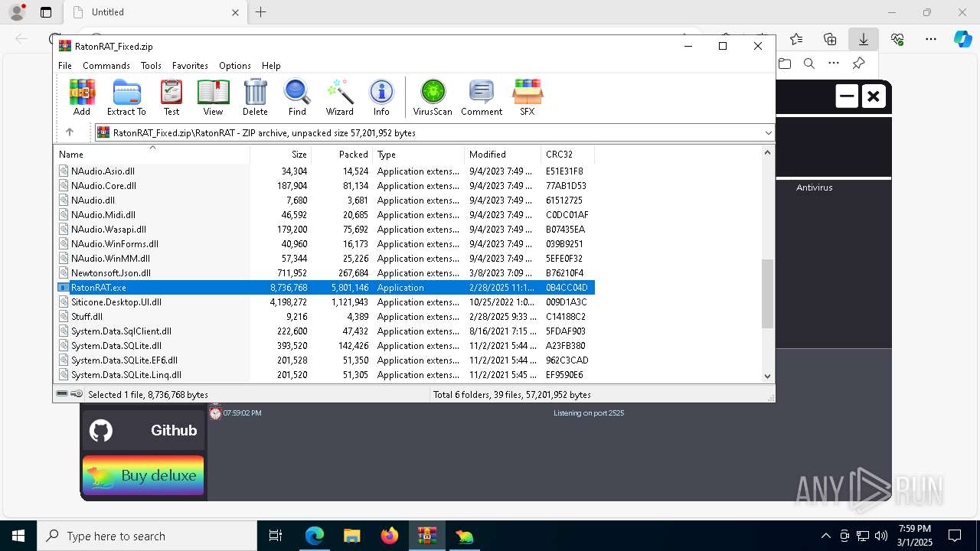Open Edge downloads icon
Image resolution: width=980 pixels, height=551 pixels.
coord(863,39)
